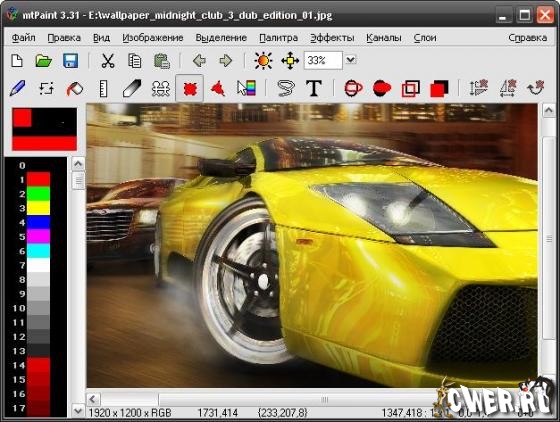This screenshot has height=422, width=560.
Task: Pick red palette colour 1
Action: point(39,180)
